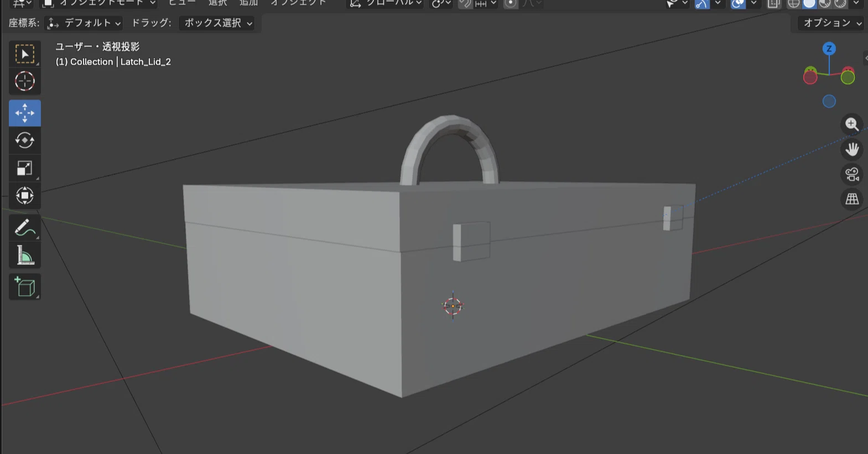
Task: Switch perspective/orthographic with grid button
Action: [x=852, y=199]
